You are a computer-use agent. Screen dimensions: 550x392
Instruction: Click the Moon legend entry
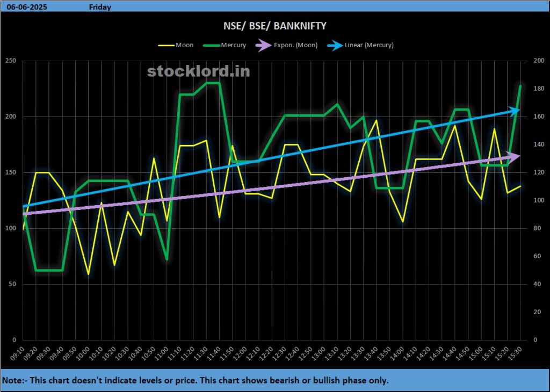[176, 45]
